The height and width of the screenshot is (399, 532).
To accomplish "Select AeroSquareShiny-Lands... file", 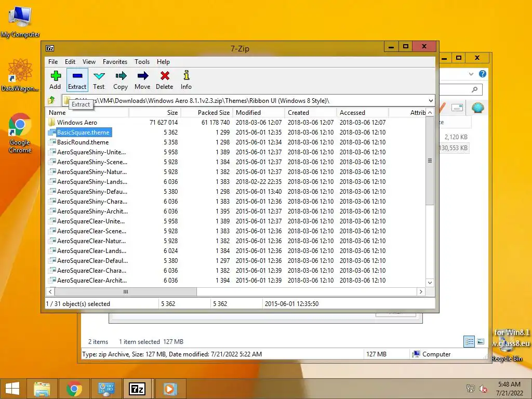I will 92,181.
